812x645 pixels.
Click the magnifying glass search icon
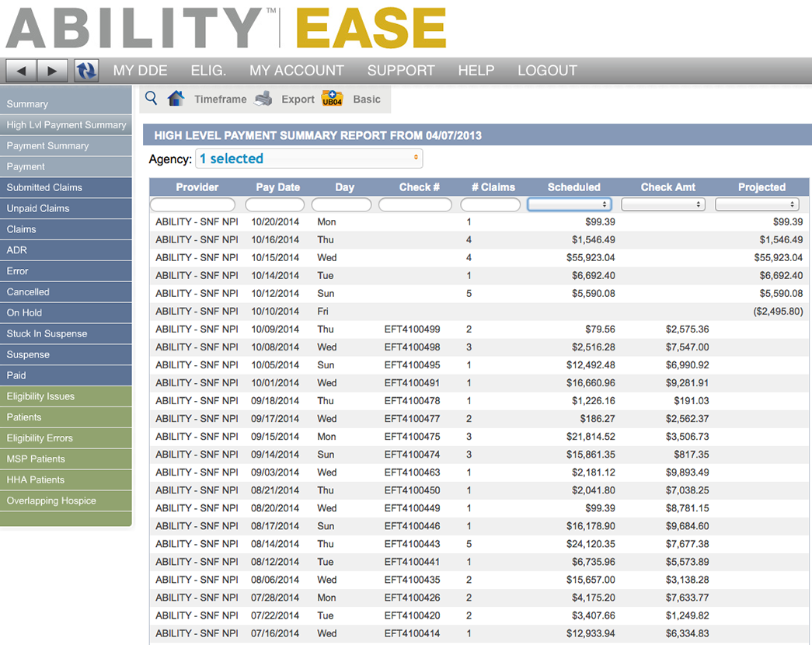[x=151, y=98]
